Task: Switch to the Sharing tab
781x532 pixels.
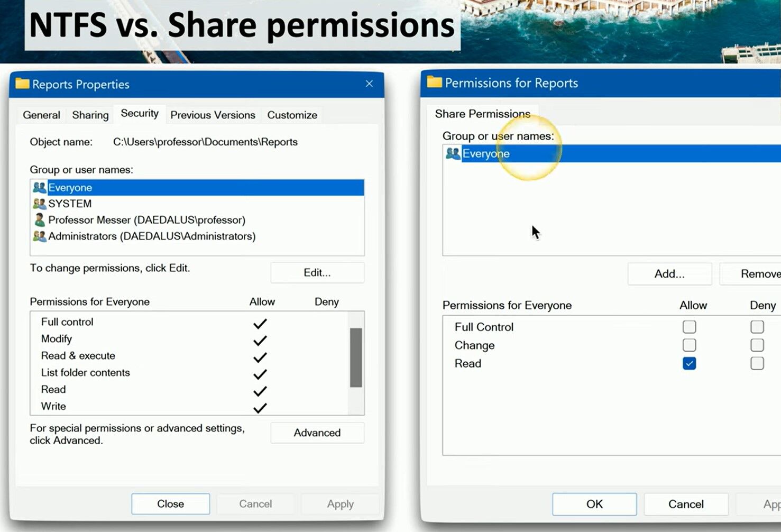Action: pos(90,115)
